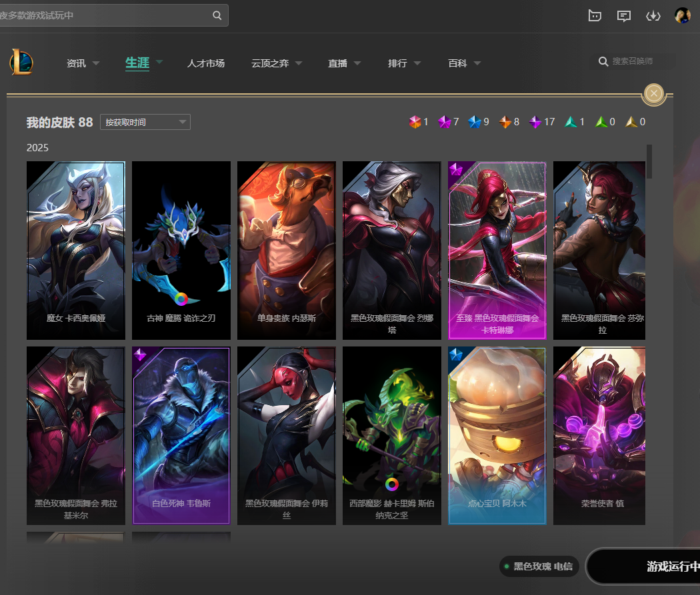Click the 黑色玫瑰 电信 server button

pos(539,566)
